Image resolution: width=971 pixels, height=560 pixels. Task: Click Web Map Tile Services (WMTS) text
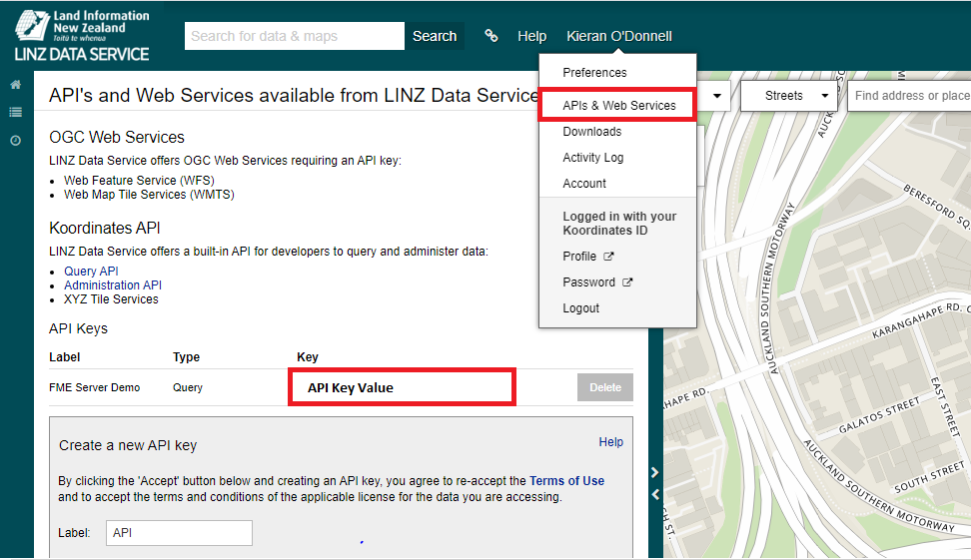click(x=149, y=195)
